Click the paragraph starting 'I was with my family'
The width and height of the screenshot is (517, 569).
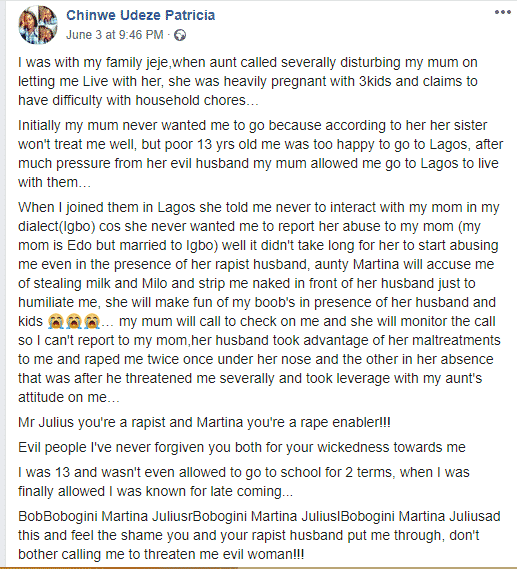coord(248,81)
